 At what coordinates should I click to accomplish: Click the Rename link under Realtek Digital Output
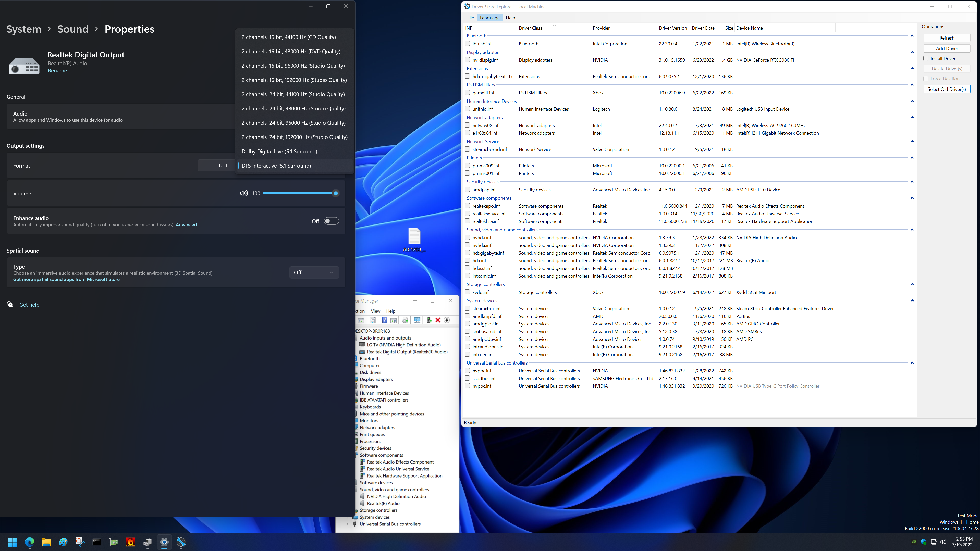click(57, 71)
